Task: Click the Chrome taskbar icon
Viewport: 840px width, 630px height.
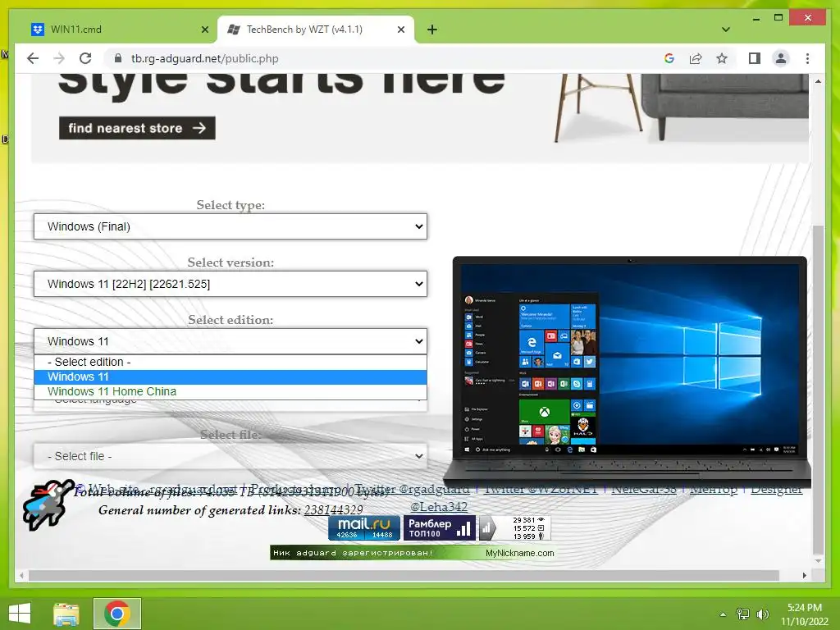Action: (117, 614)
